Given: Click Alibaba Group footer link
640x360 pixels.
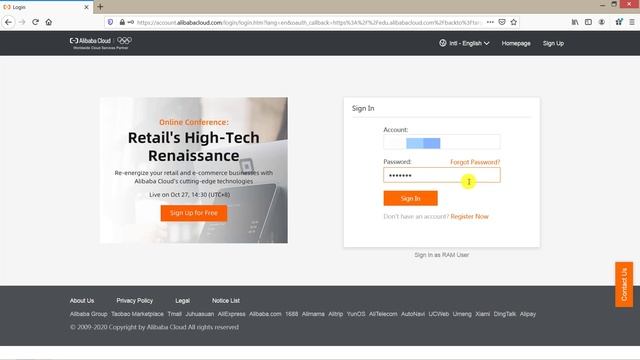Looking at the screenshot, I should pyautogui.click(x=88, y=314).
